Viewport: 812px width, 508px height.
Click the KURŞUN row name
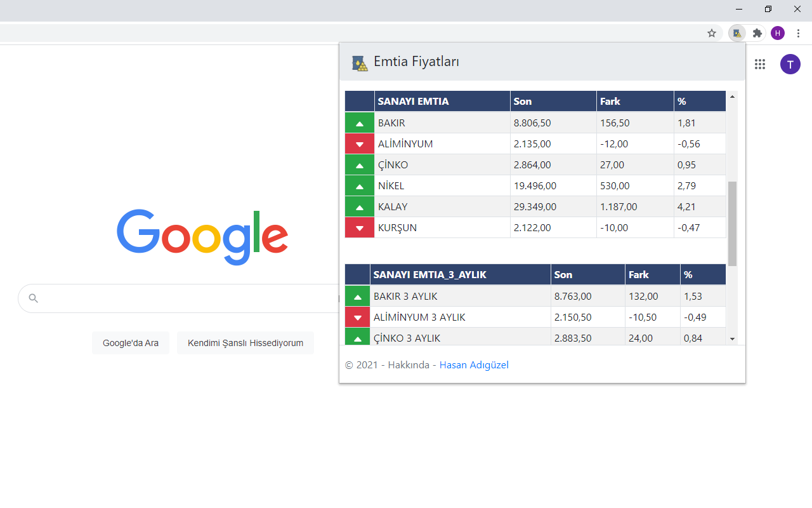coord(397,227)
